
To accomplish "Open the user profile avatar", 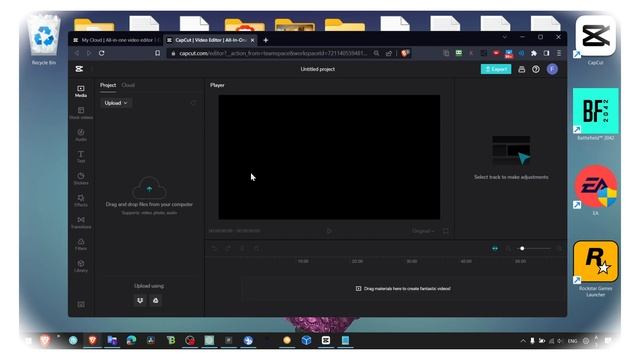I will point(552,69).
